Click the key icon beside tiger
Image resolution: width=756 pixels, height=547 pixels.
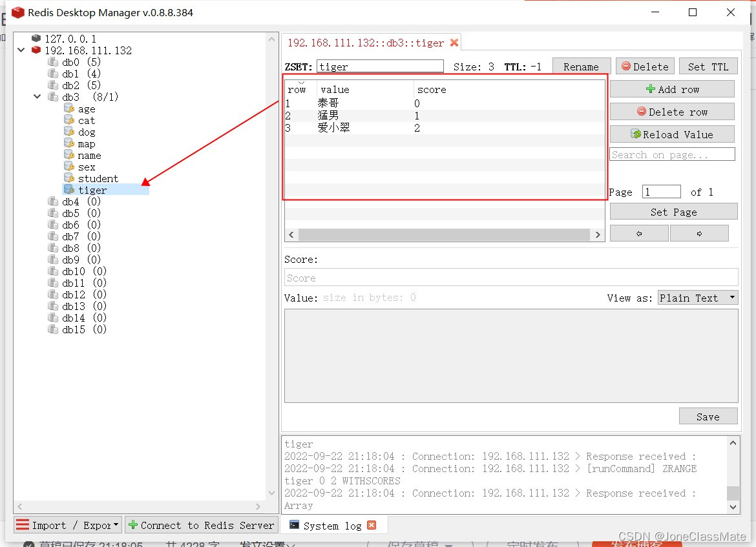coord(69,189)
